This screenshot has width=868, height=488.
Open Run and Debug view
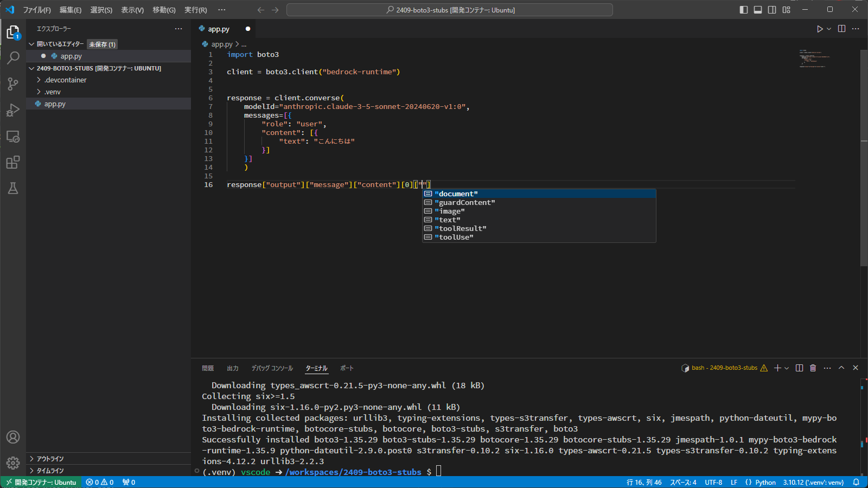[13, 110]
